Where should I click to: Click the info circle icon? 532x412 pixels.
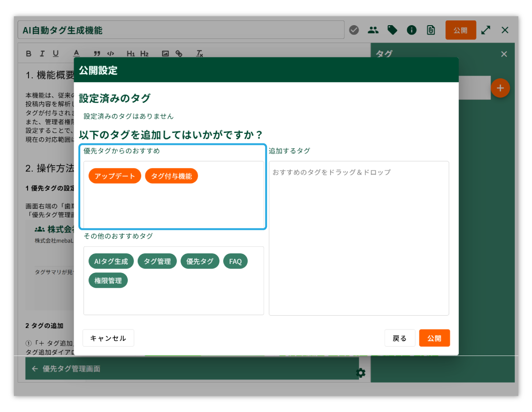[x=412, y=30]
